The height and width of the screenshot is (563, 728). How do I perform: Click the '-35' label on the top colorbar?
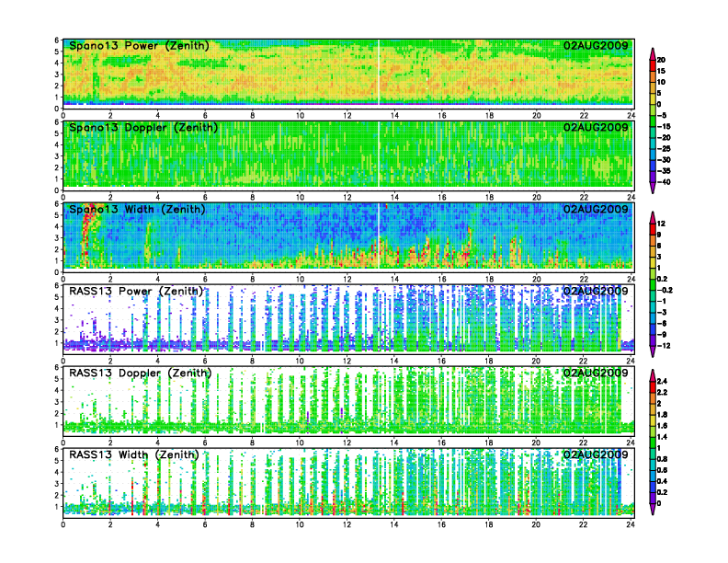click(664, 171)
